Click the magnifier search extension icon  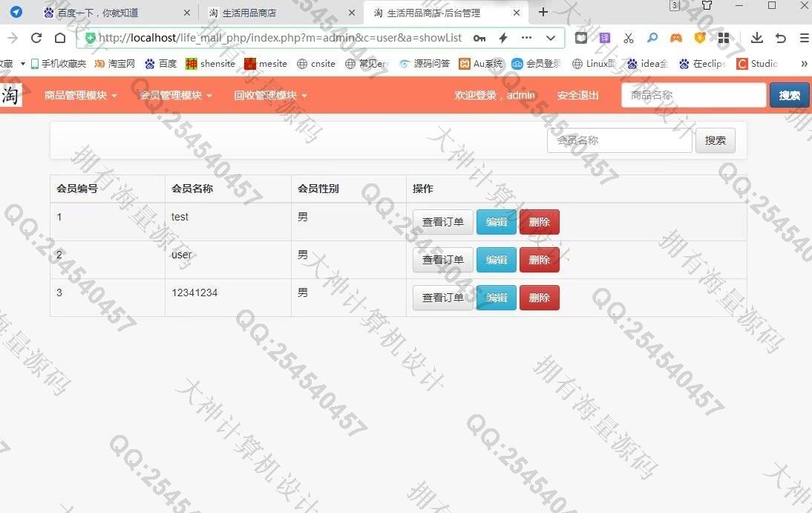click(x=652, y=38)
